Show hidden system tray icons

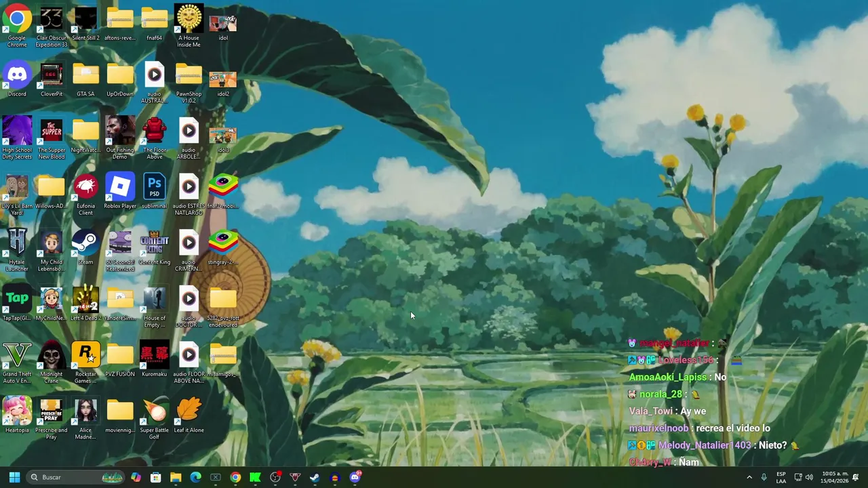(749, 477)
